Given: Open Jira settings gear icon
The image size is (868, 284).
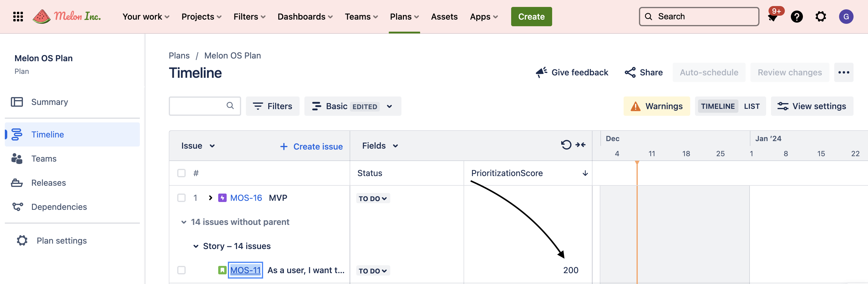Looking at the screenshot, I should [820, 17].
